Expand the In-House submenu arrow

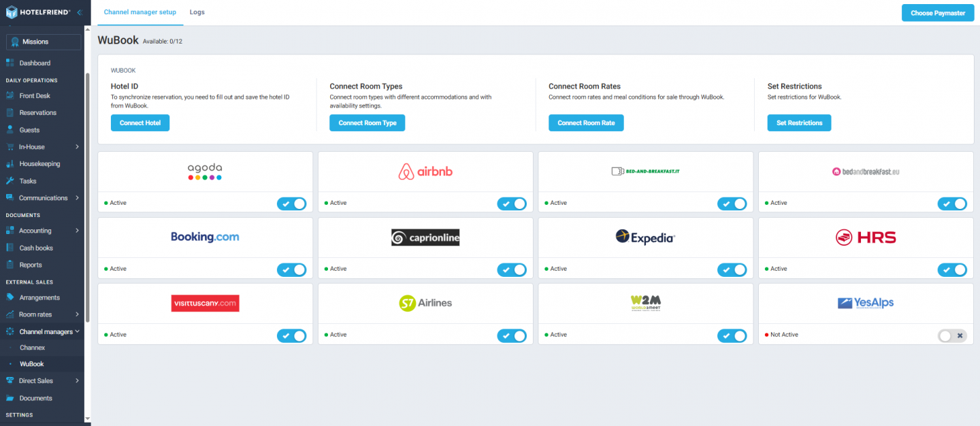[x=77, y=146]
